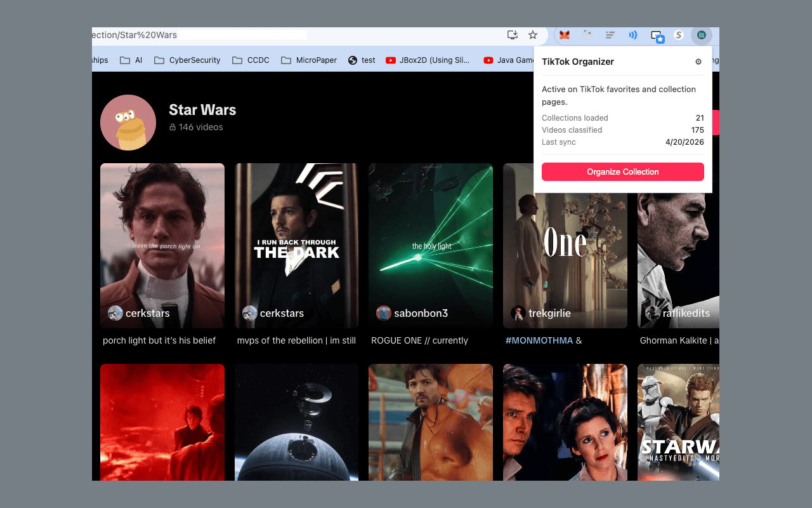Click the #MONMOTHMA hashtag

(539, 340)
